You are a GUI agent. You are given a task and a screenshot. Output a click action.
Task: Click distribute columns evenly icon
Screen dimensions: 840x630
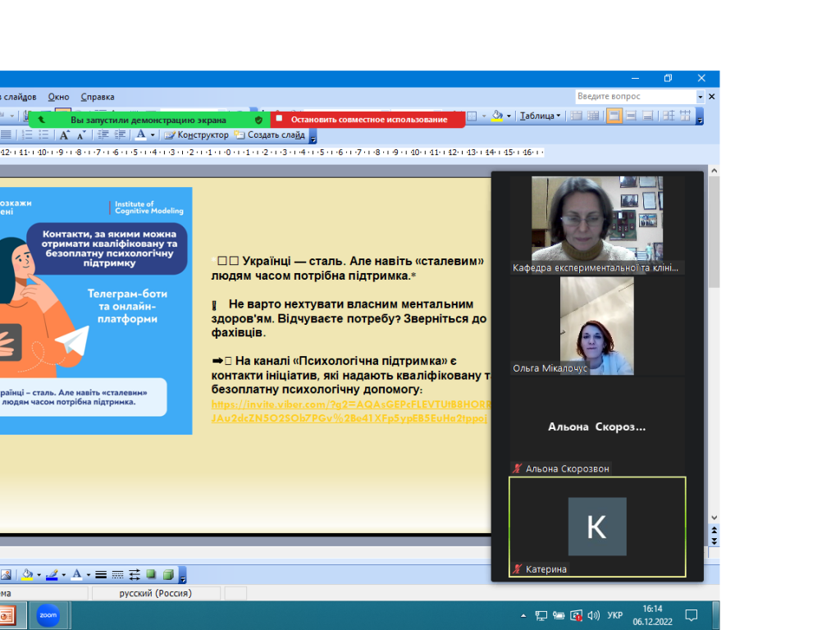pyautogui.click(x=685, y=116)
